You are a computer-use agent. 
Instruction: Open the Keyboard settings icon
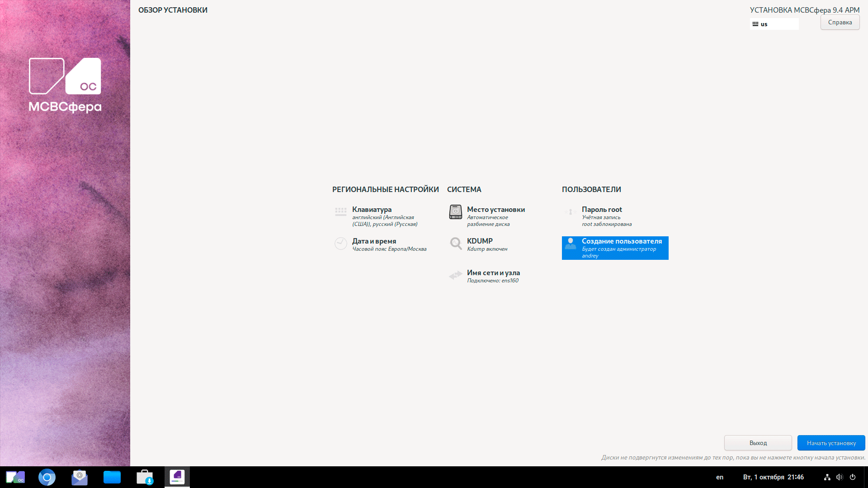click(340, 211)
